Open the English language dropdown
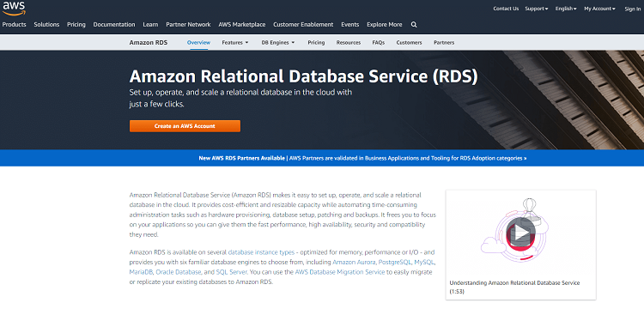The width and height of the screenshot is (644, 327). coord(566,9)
